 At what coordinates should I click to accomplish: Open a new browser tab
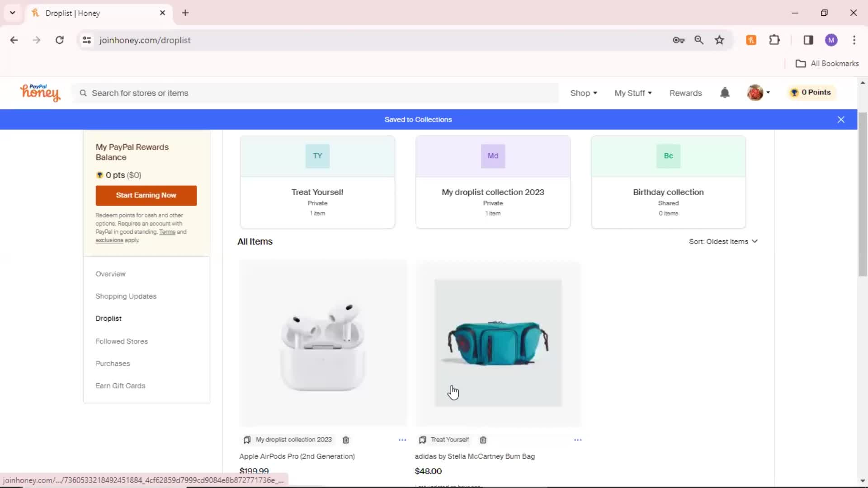[x=185, y=13]
